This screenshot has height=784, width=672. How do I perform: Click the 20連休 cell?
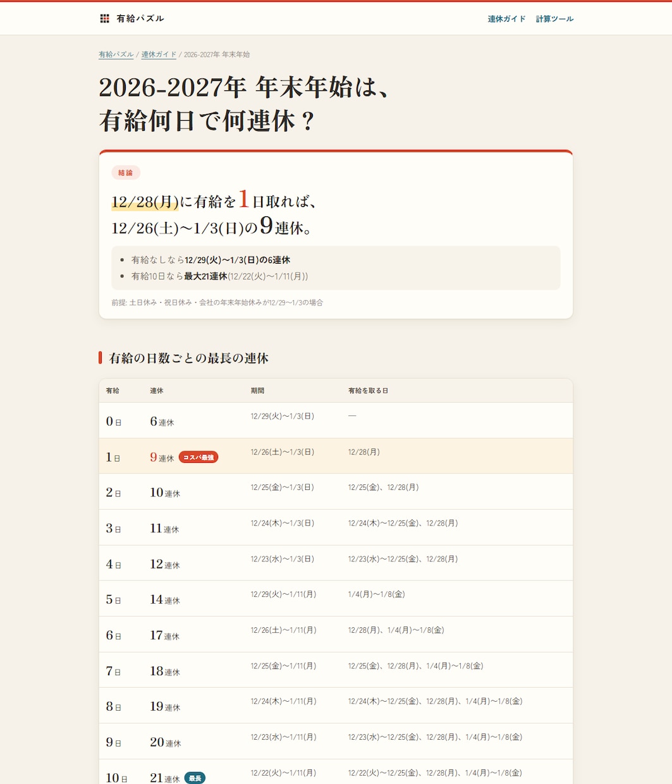[166, 742]
